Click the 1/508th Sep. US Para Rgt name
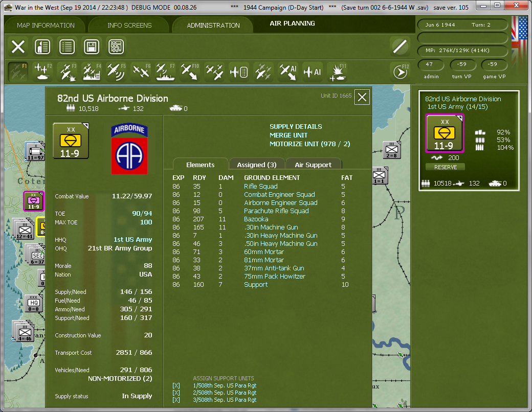Image resolution: width=532 pixels, height=412 pixels. point(225,385)
